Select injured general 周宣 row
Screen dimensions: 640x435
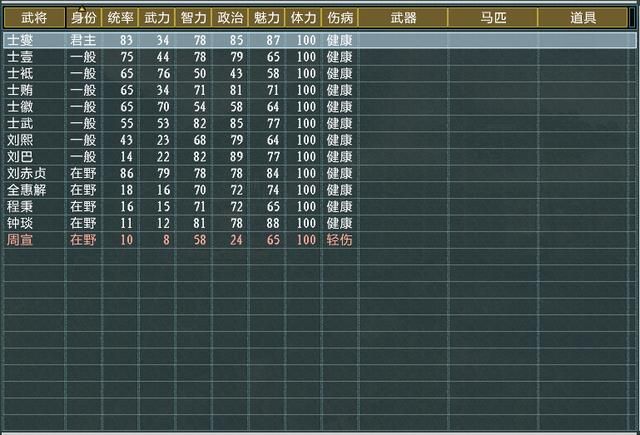[x=320, y=240]
